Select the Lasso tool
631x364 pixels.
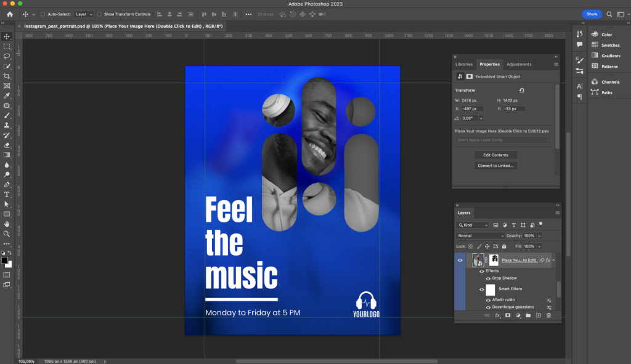point(7,56)
